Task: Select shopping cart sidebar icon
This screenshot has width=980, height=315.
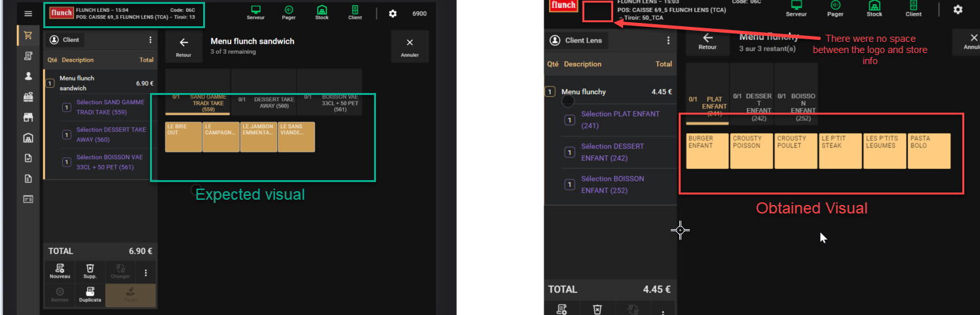Action: point(28,36)
